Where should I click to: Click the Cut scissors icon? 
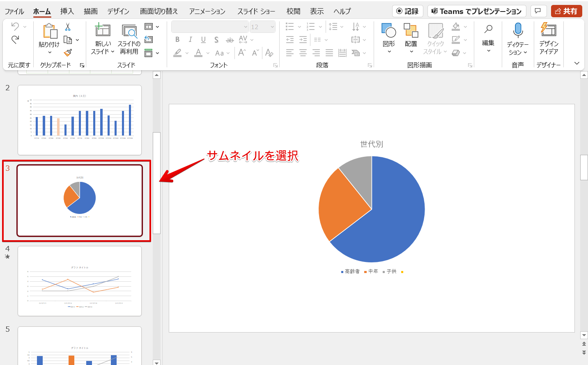(68, 27)
